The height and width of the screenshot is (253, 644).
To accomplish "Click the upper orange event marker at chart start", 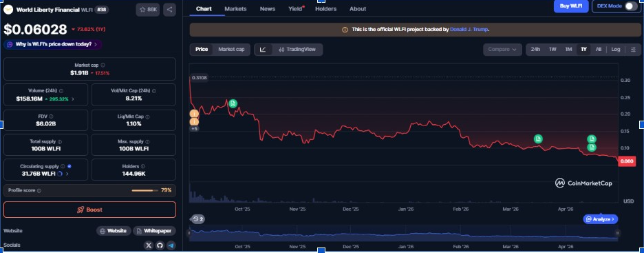I will pyautogui.click(x=194, y=114).
